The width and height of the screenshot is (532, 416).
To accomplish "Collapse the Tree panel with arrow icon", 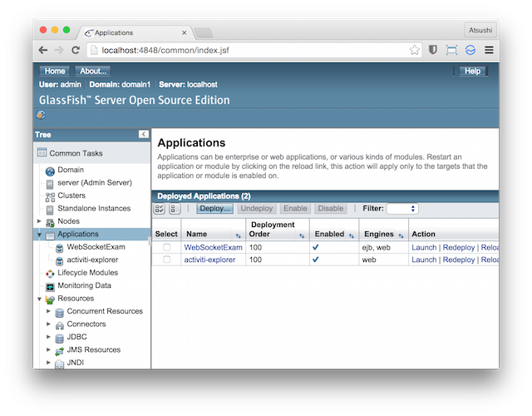I will [143, 134].
